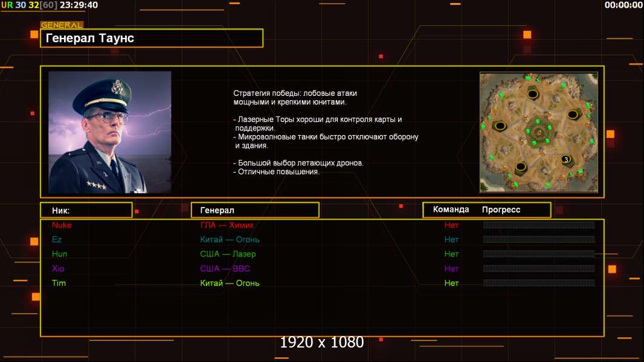Click the 23:29:40 clock readout
The height and width of the screenshot is (362, 644).
click(x=79, y=5)
